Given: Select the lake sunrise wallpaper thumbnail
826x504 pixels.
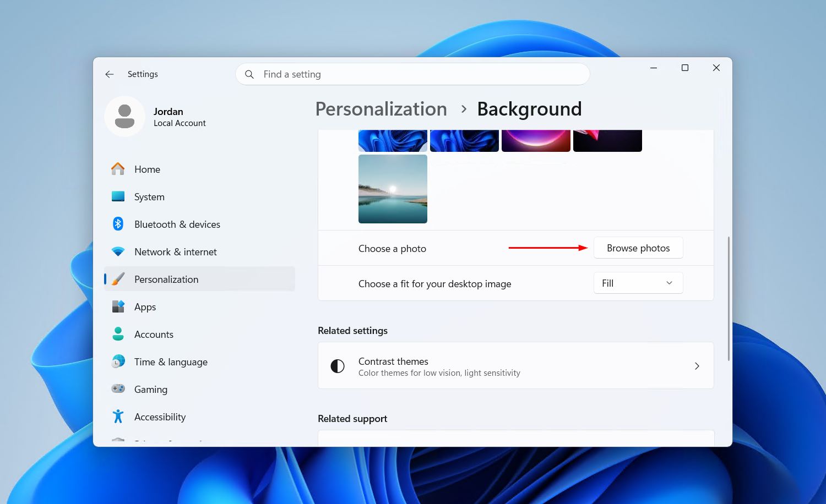Looking at the screenshot, I should click(393, 189).
